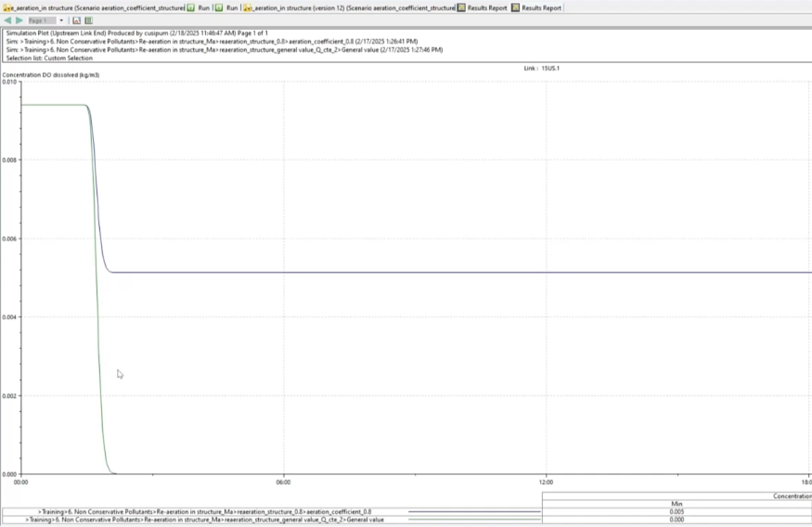Open the first Results Report tab

click(483, 7)
